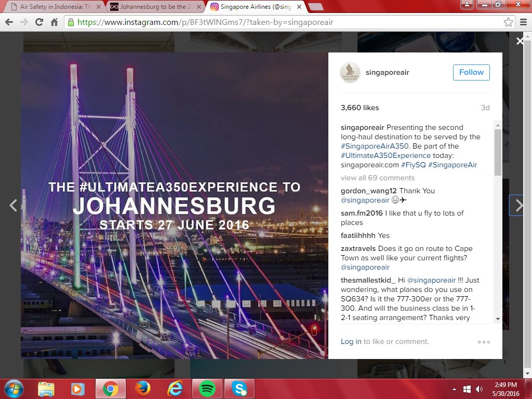This screenshot has height=399, width=532.
Task: Go to the previous Instagram post
Action: coord(13,205)
